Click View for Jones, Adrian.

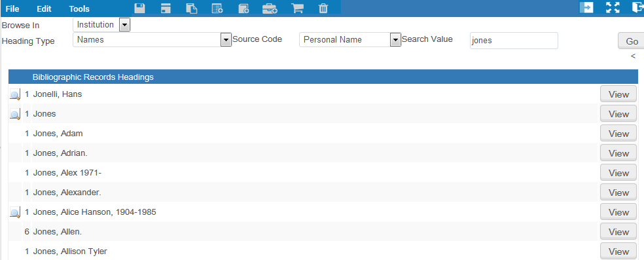click(618, 153)
